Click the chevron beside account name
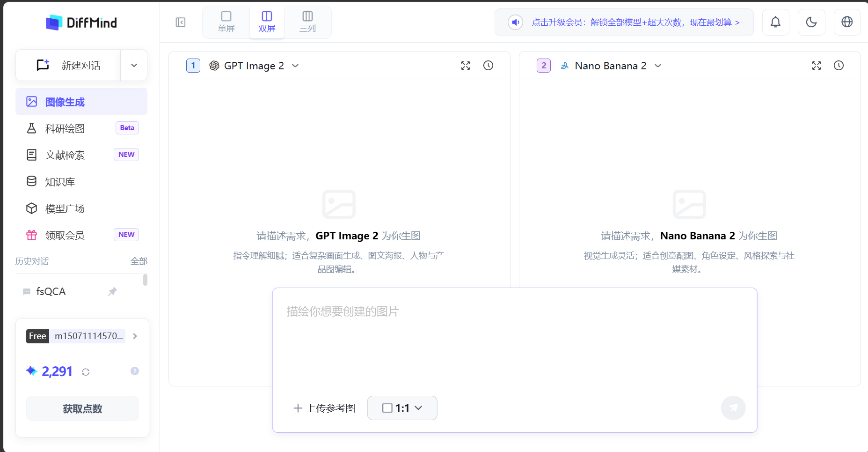This screenshot has height=452, width=868. tap(135, 336)
